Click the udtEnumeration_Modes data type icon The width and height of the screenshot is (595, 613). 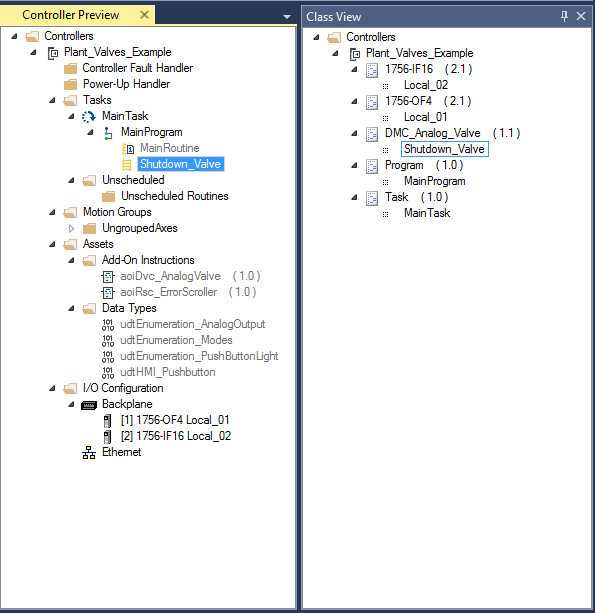pos(108,341)
